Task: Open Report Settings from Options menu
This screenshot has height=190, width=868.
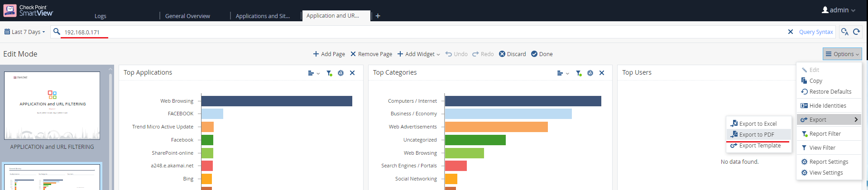Action: click(x=829, y=161)
